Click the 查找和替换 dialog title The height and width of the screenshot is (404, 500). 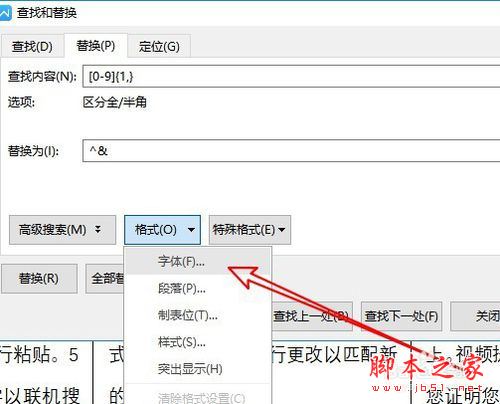(x=47, y=13)
